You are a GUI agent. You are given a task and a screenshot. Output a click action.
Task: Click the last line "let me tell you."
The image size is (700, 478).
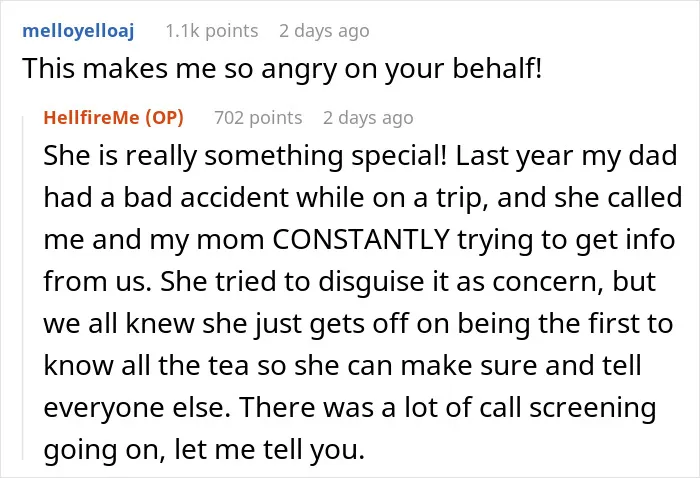pos(270,450)
